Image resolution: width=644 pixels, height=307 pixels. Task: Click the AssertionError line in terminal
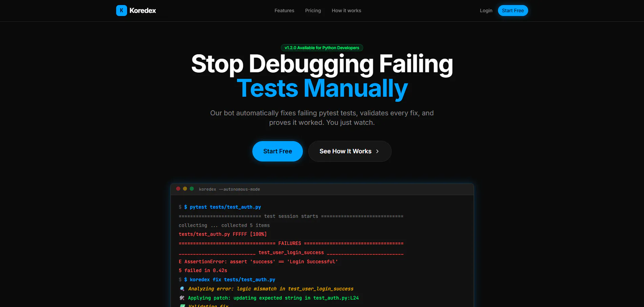258,262
